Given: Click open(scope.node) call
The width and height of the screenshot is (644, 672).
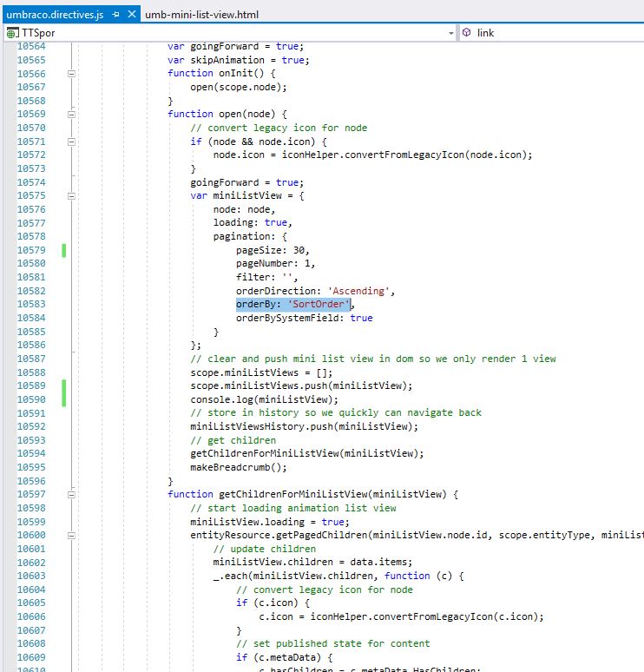Looking at the screenshot, I should coord(239,87).
